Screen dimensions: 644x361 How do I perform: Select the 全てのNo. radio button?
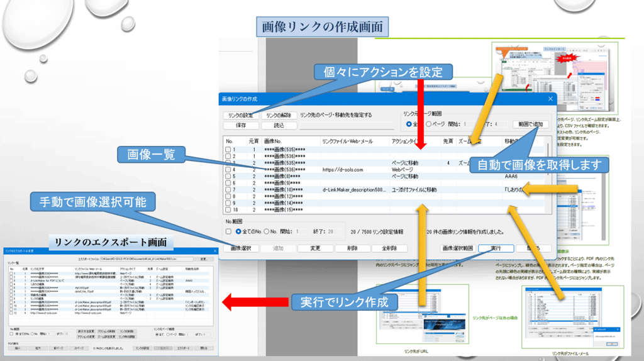tap(240, 231)
